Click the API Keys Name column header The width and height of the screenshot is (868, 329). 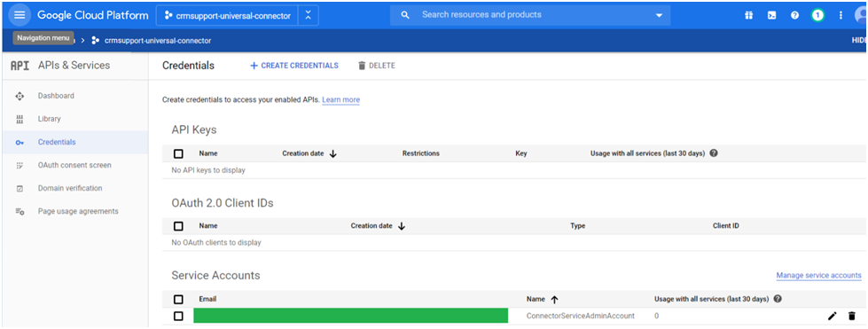point(208,153)
